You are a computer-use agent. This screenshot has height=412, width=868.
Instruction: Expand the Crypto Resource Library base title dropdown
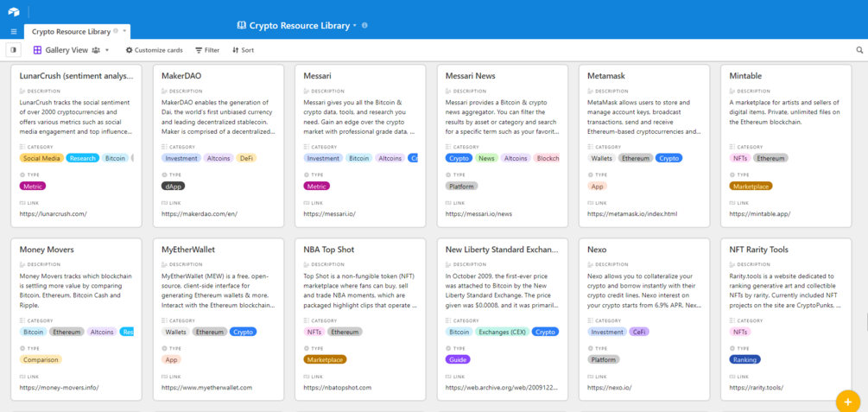pos(355,26)
